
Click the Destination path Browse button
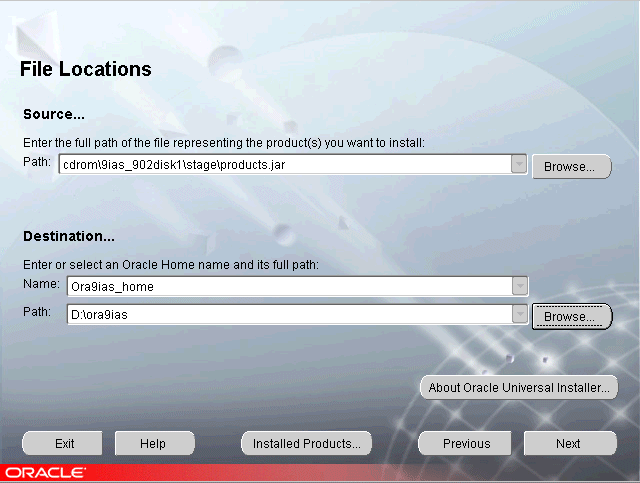click(571, 316)
